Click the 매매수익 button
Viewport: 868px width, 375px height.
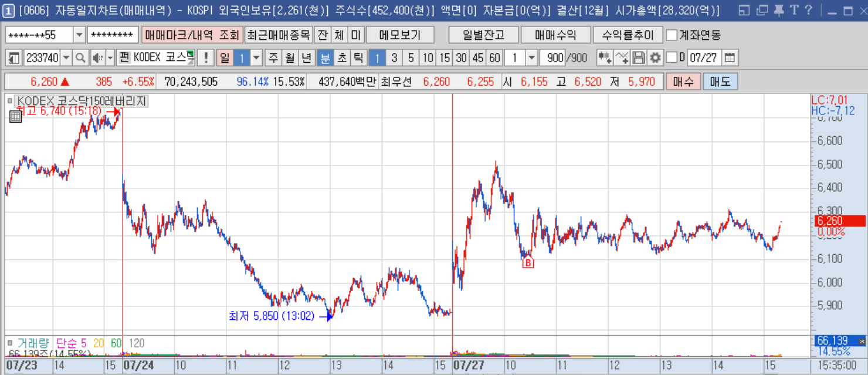[x=555, y=35]
